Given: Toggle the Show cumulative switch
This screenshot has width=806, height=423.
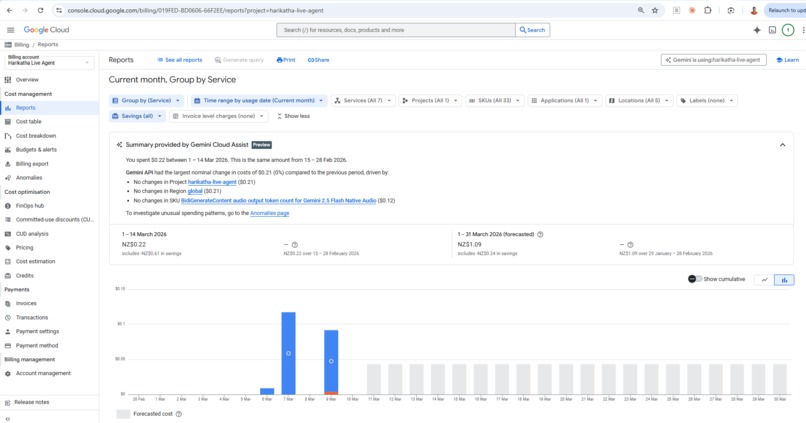Looking at the screenshot, I should (x=695, y=279).
